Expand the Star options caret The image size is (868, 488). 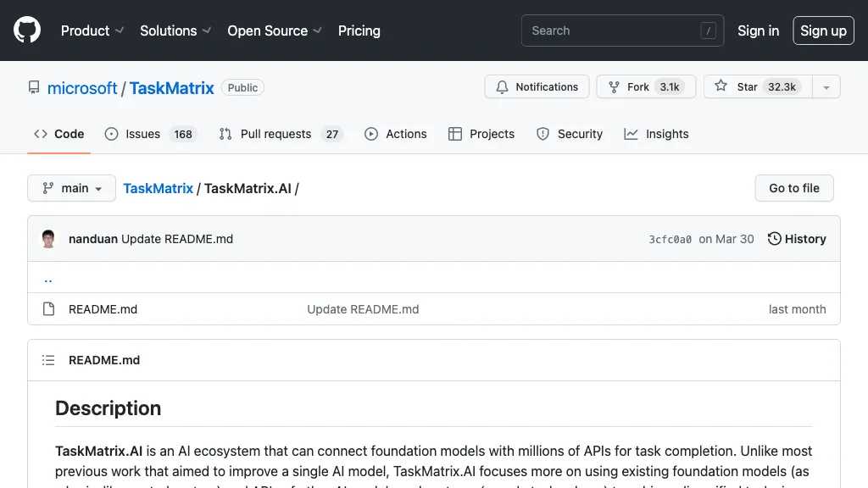pyautogui.click(x=826, y=86)
